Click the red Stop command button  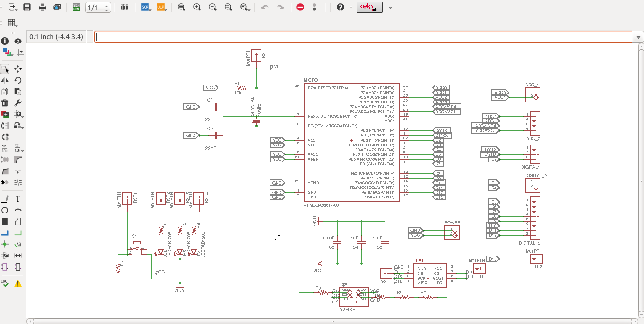point(300,7)
